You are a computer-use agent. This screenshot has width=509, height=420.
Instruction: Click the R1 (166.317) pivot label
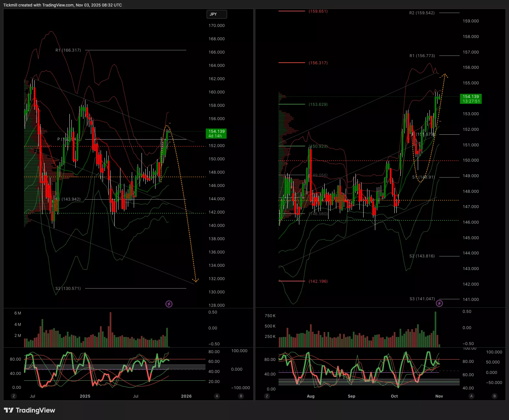pyautogui.click(x=68, y=50)
